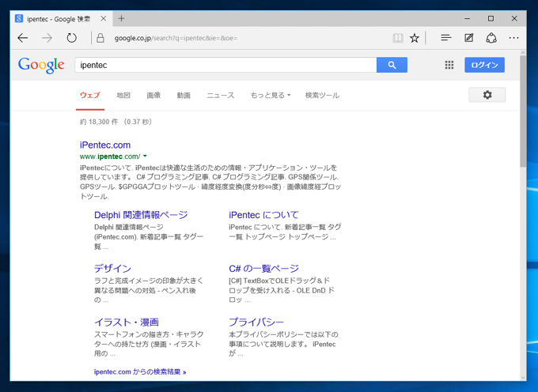This screenshot has height=392, width=538.
Task: Open a new browser tab with plus
Action: (121, 18)
